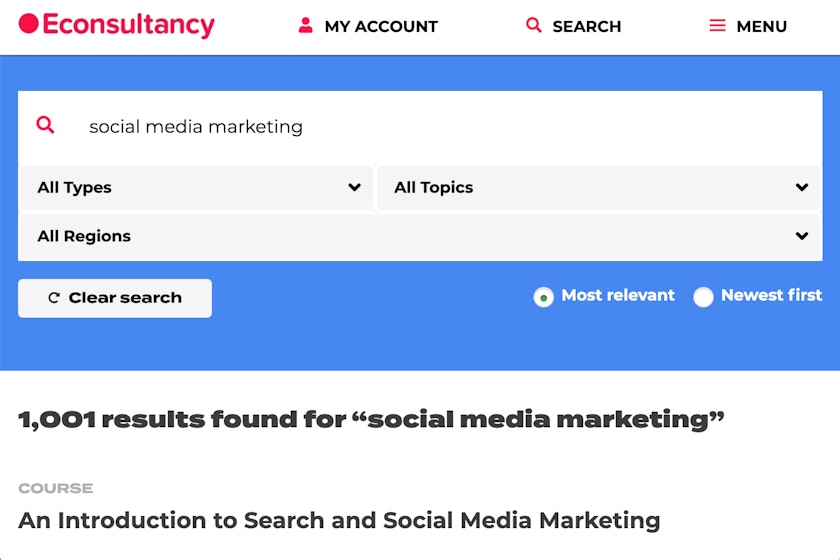Click the Econsultancy red circle logo
Viewport: 840px width, 560px height.
(x=28, y=24)
